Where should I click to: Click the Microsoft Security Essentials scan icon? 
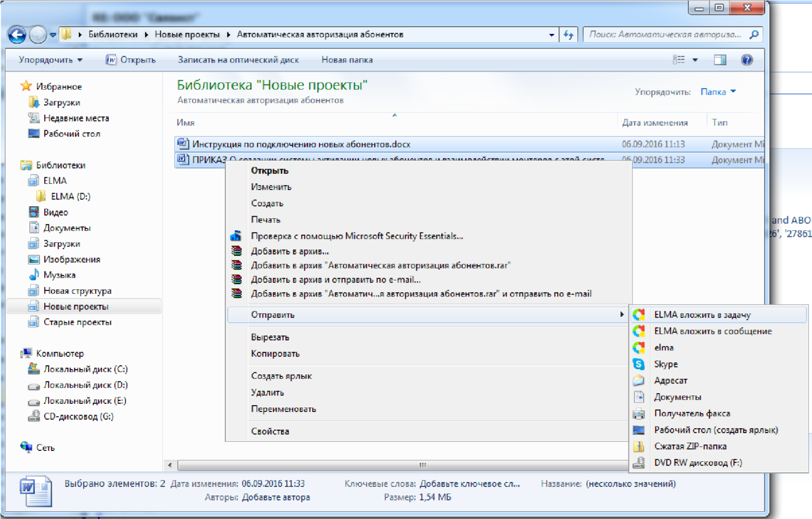pos(236,236)
